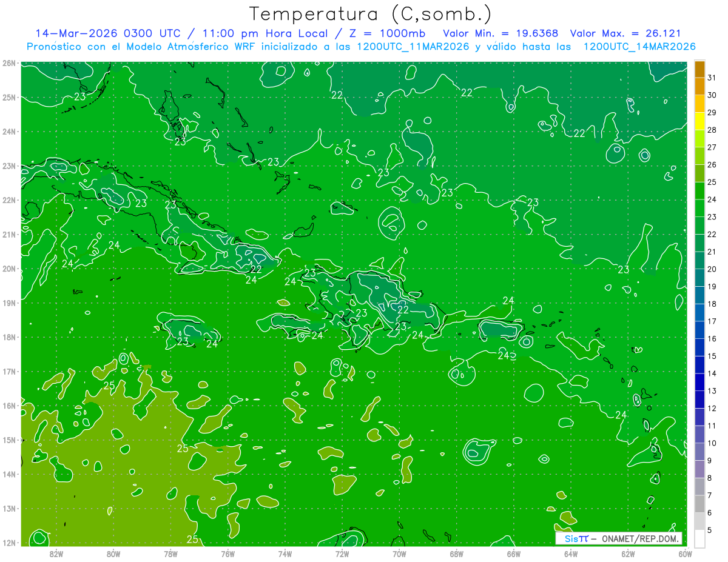
Task: Click the legend number 18
Action: pyautogui.click(x=712, y=304)
